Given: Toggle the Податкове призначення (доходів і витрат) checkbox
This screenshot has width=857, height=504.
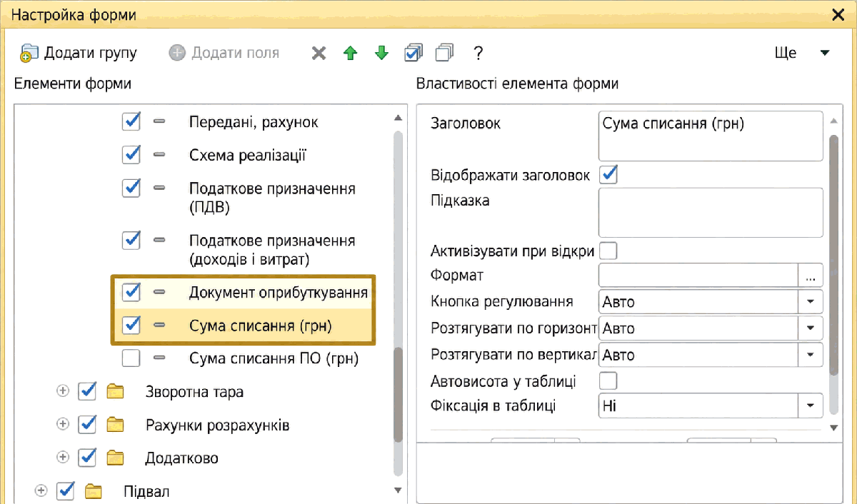Looking at the screenshot, I should click(131, 239).
